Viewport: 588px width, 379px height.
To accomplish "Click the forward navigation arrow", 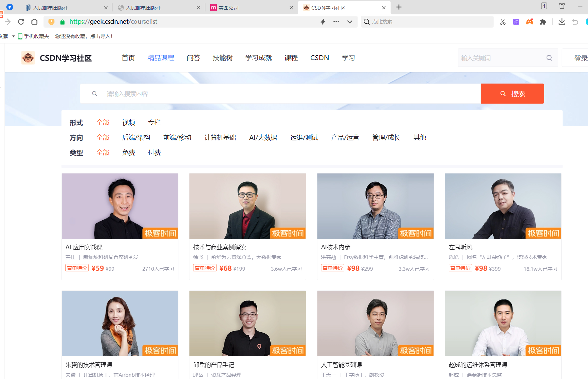I will [x=8, y=22].
